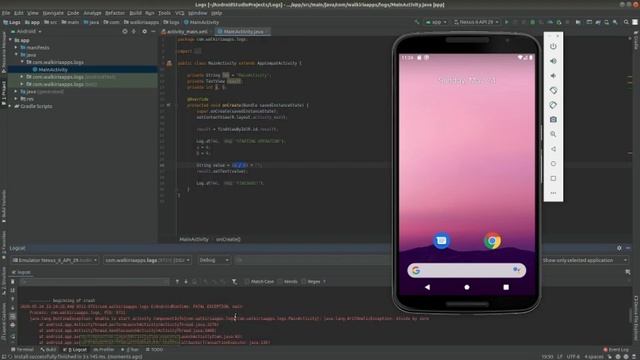
Task: Open the Nexus 6 API 29 device dropdown
Action: point(476,22)
